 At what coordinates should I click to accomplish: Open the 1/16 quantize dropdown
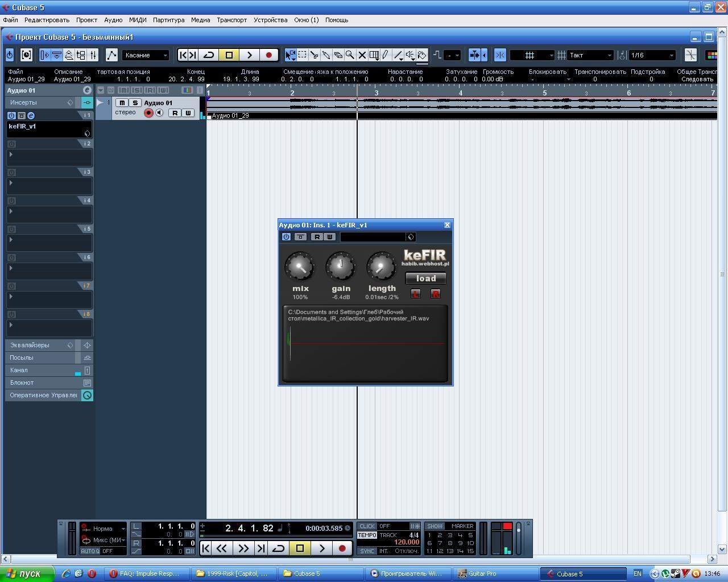tap(652, 55)
